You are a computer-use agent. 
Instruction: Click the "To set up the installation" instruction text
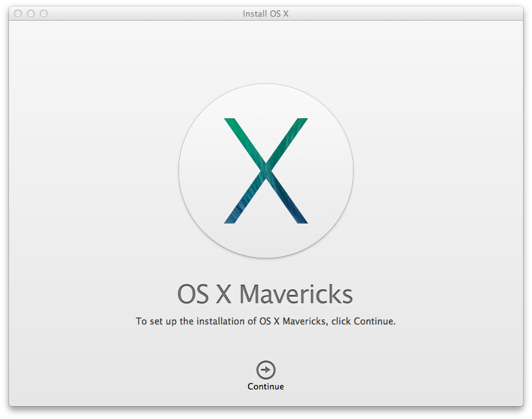[x=265, y=321]
